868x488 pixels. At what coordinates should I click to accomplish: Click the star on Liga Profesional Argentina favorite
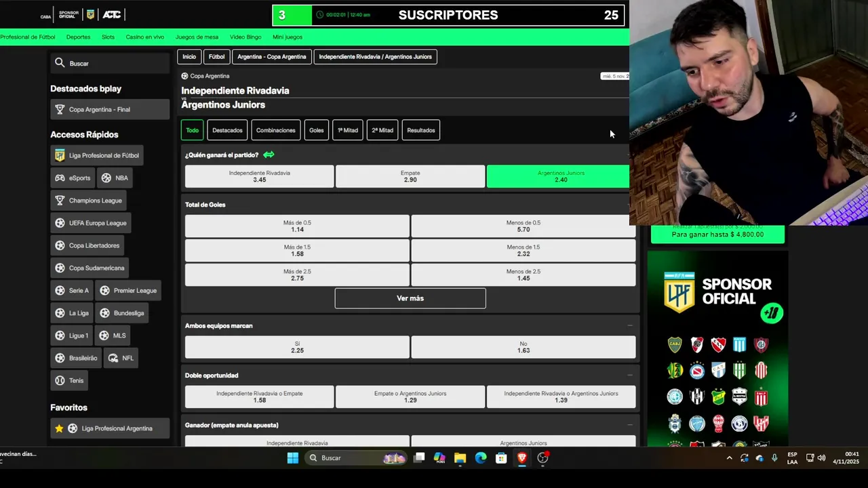(x=59, y=428)
